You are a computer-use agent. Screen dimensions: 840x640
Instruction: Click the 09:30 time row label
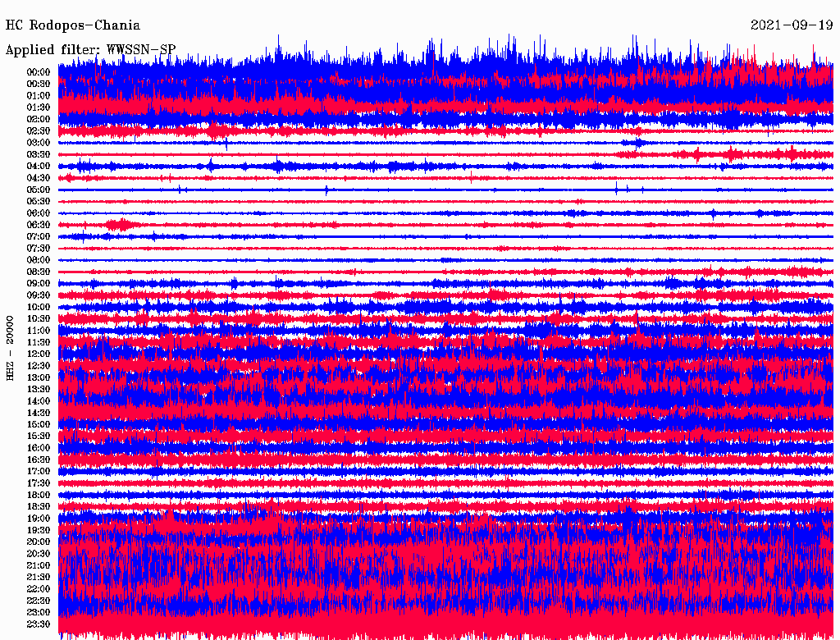click(39, 295)
